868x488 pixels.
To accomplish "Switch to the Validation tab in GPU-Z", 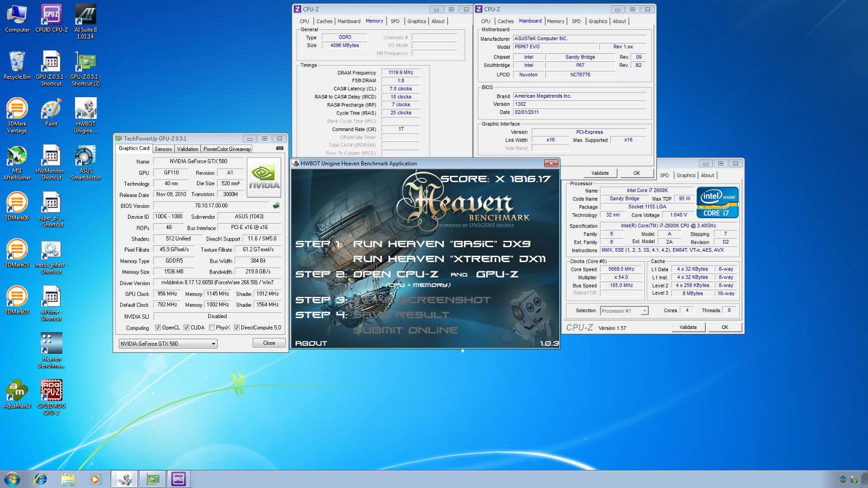I will click(x=187, y=149).
